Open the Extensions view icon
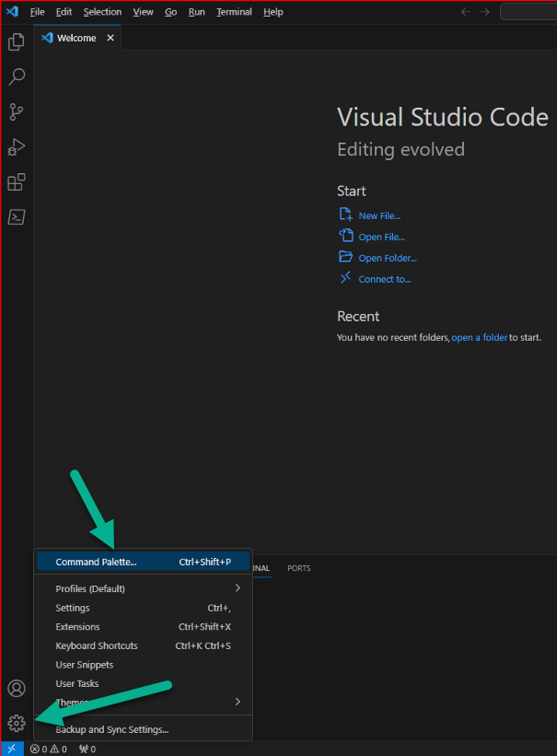Screen dimensions: 557x756 click(x=17, y=182)
